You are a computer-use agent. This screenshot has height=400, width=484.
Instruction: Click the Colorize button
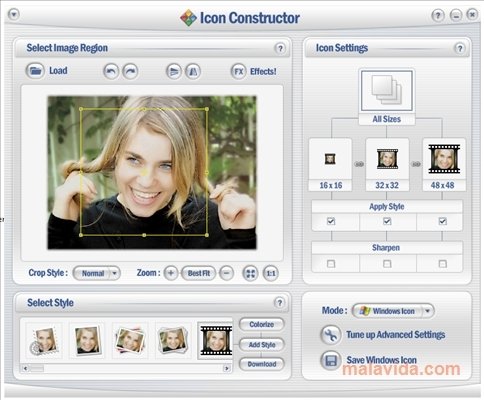click(x=262, y=324)
